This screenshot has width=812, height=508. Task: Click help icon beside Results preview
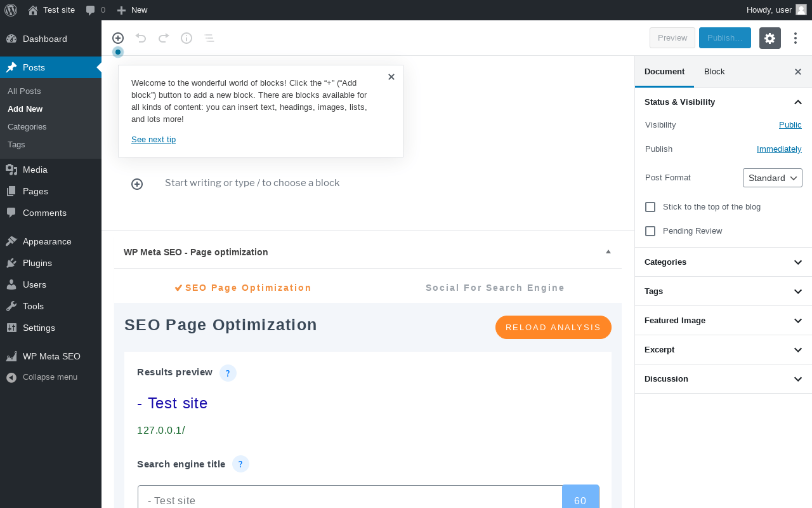[228, 373]
